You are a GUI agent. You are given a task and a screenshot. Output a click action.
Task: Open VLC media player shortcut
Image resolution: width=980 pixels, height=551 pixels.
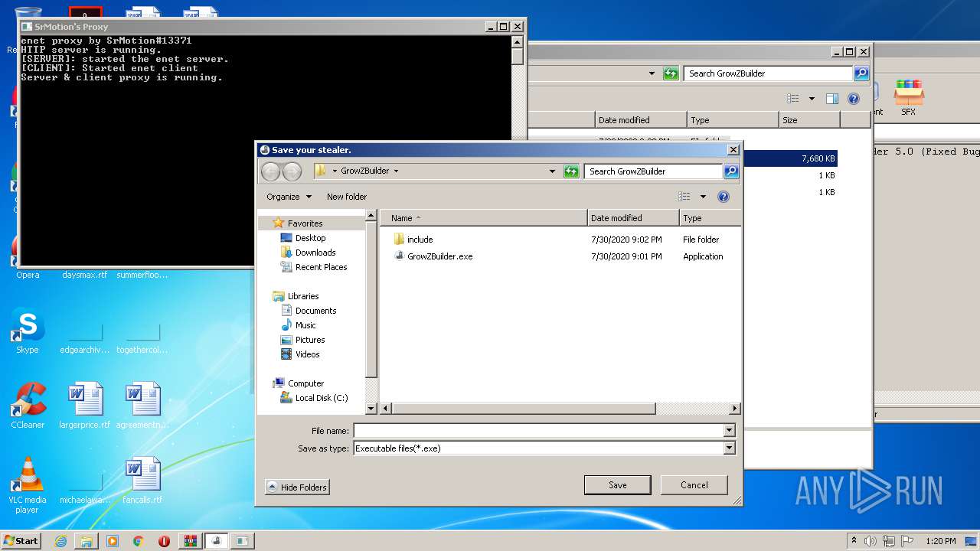[x=28, y=485]
